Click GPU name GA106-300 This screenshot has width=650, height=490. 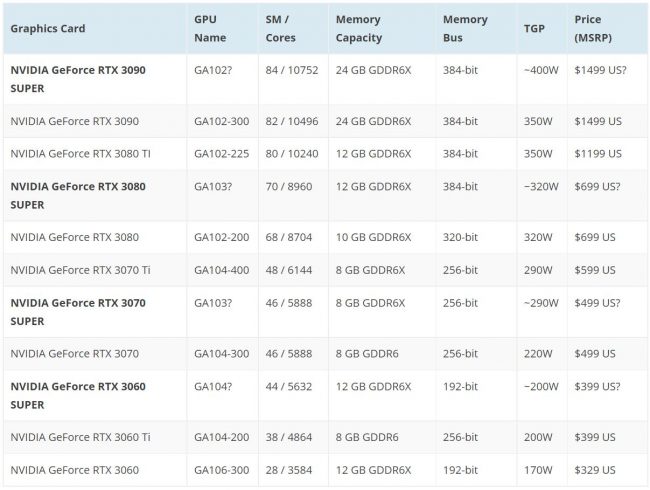221,470
